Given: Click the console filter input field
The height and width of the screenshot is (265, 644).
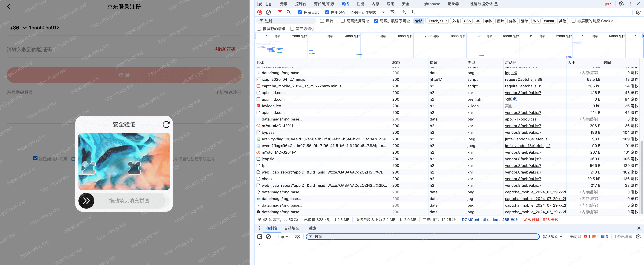Looking at the screenshot, I should pyautogui.click(x=423, y=237).
